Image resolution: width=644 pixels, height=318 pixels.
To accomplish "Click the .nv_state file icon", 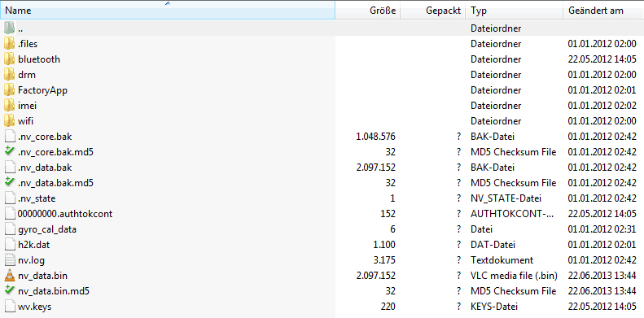I will [x=9, y=198].
